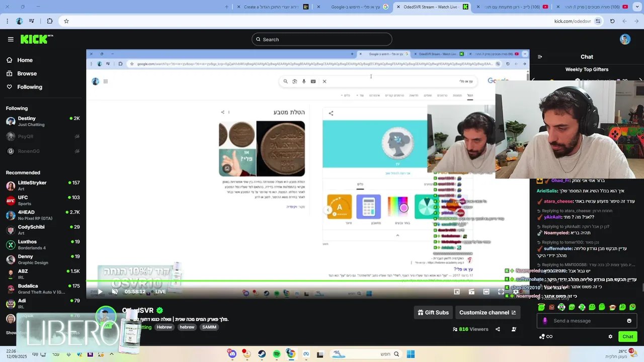
Task: Open the recommended Luxthos channel
Action: tap(43, 244)
